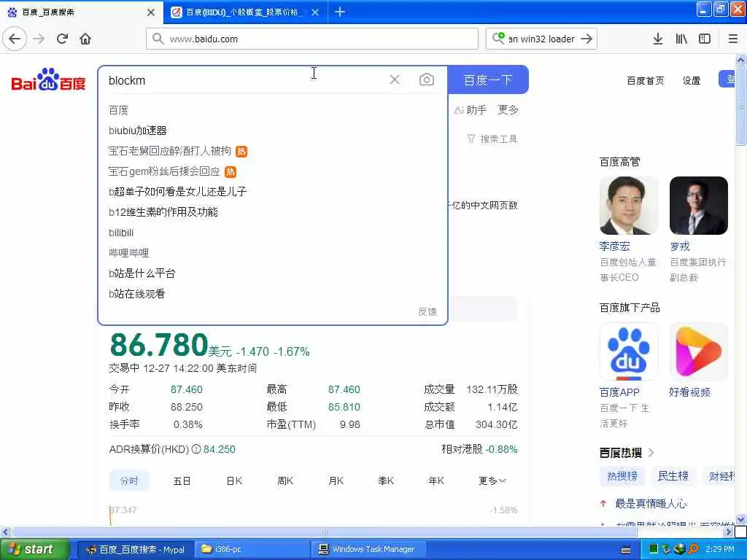Go to the browser home page icon

[x=85, y=39]
